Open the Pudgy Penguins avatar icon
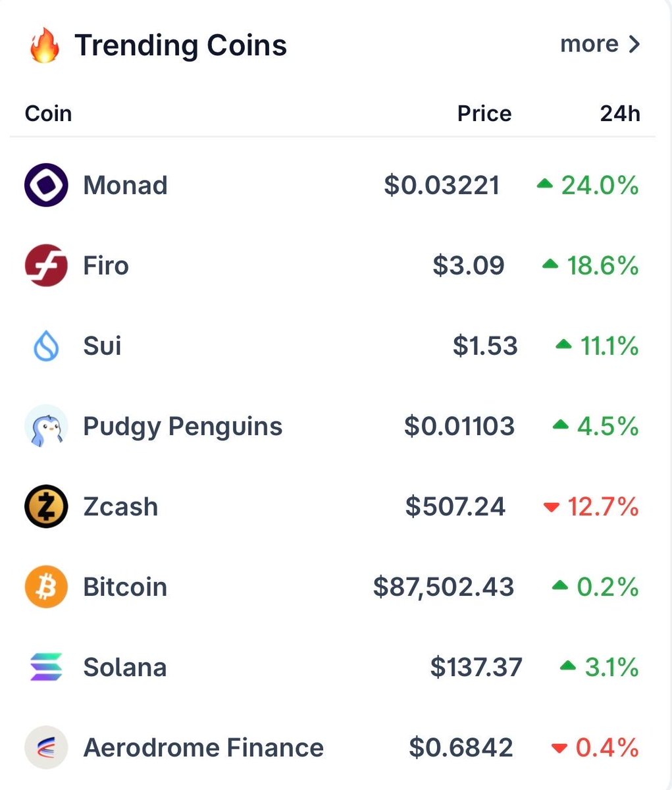Image resolution: width=672 pixels, height=790 pixels. coord(46,427)
